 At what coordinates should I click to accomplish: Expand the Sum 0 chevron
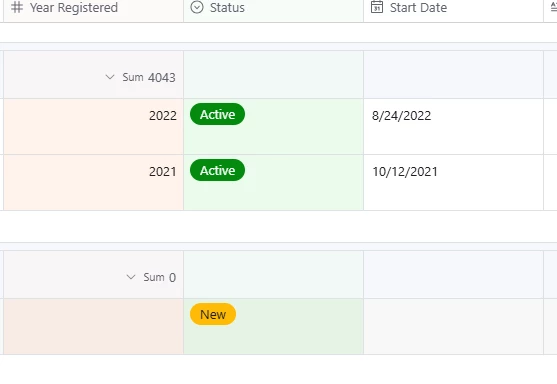pyautogui.click(x=131, y=277)
